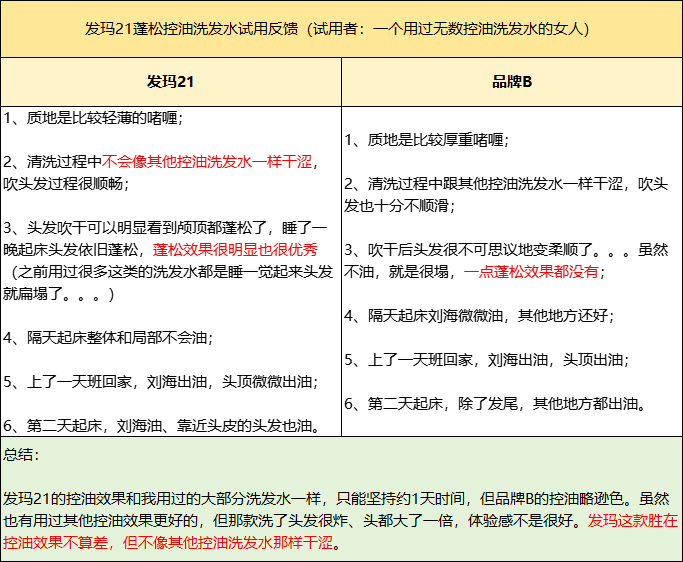Click the '总结:' label
Image resolution: width=683 pixels, height=562 pixels.
21,454
